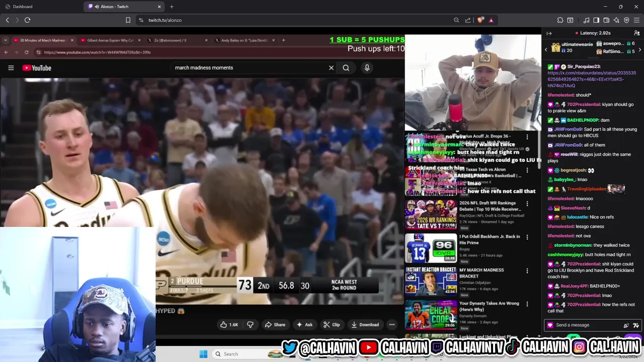Viewport: 644px width, 362px height.
Task: Open TravelingUploader username in chat
Action: tap(586, 189)
